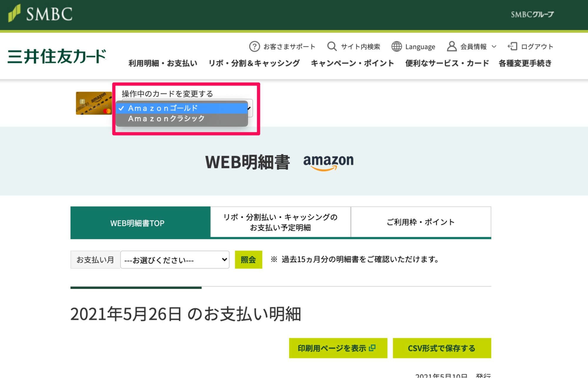588x378 pixels.
Task: Click the external link icon on print button
Action: (x=372, y=348)
